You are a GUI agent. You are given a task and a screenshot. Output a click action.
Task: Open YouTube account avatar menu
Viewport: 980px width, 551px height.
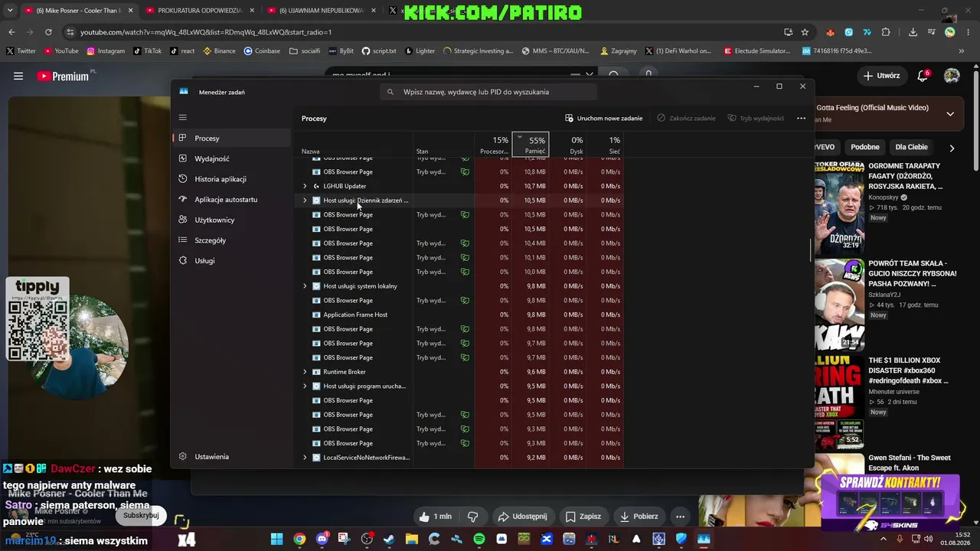click(x=952, y=76)
